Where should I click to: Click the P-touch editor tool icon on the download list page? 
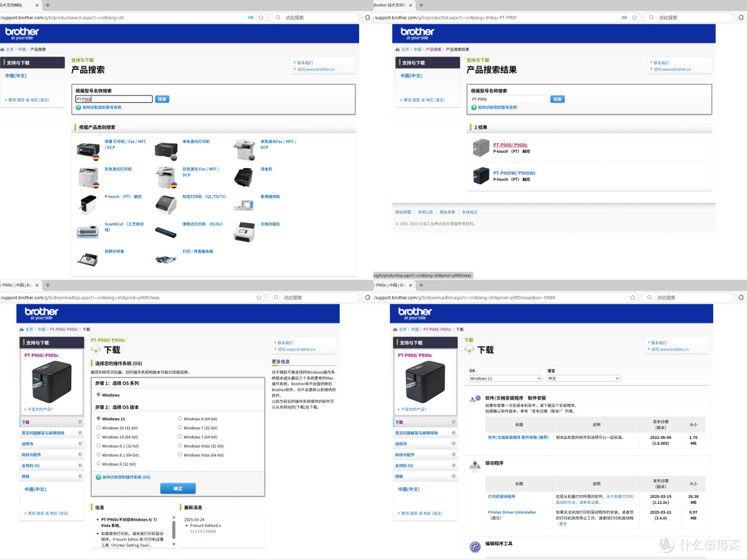[475, 547]
